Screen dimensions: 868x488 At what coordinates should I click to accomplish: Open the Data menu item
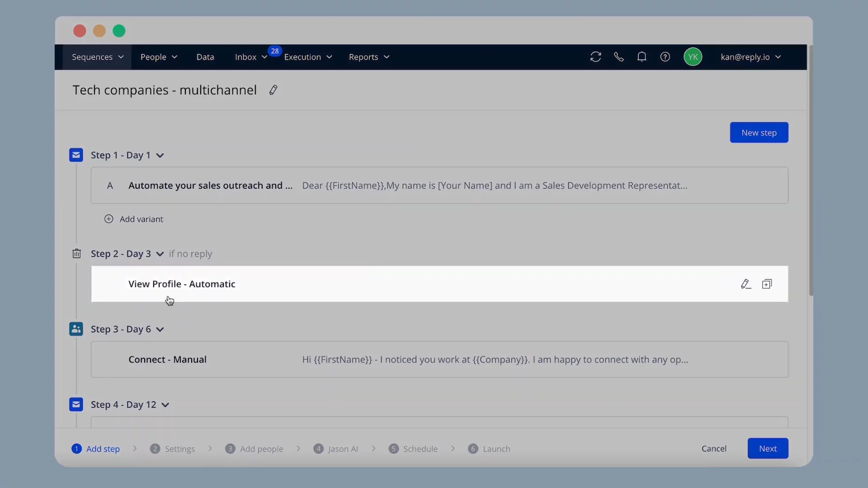point(205,57)
